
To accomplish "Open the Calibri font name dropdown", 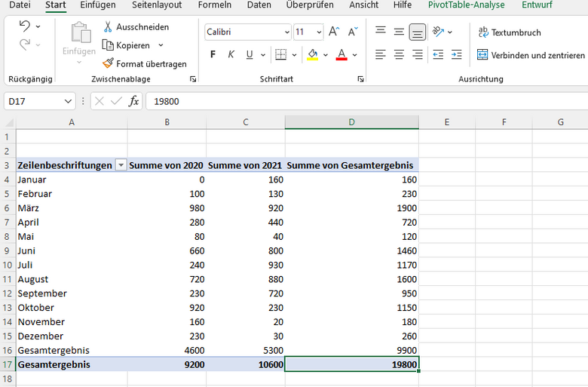I will [286, 32].
